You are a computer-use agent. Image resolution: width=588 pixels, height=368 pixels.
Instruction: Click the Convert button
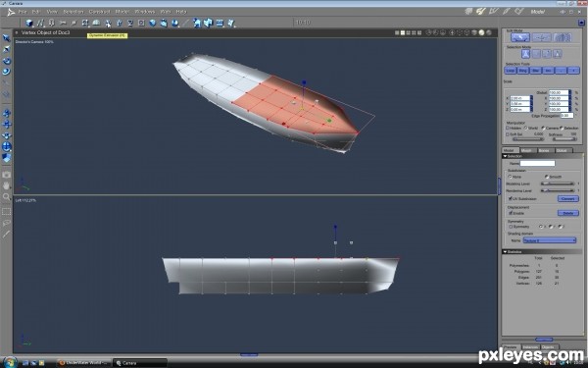tap(567, 198)
